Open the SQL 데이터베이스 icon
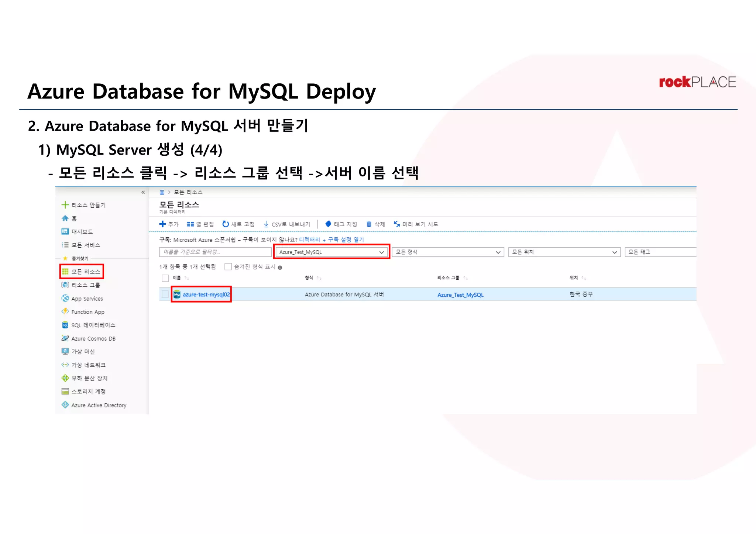The image size is (756, 534). pos(65,325)
